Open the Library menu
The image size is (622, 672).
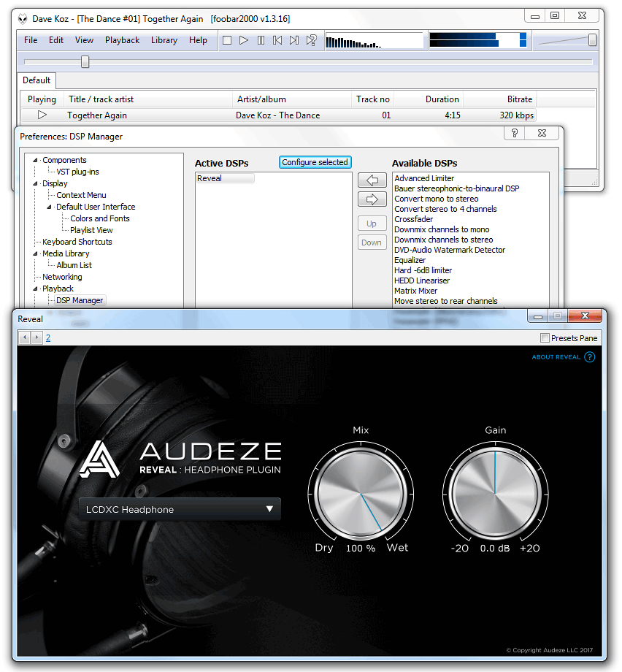pos(164,40)
